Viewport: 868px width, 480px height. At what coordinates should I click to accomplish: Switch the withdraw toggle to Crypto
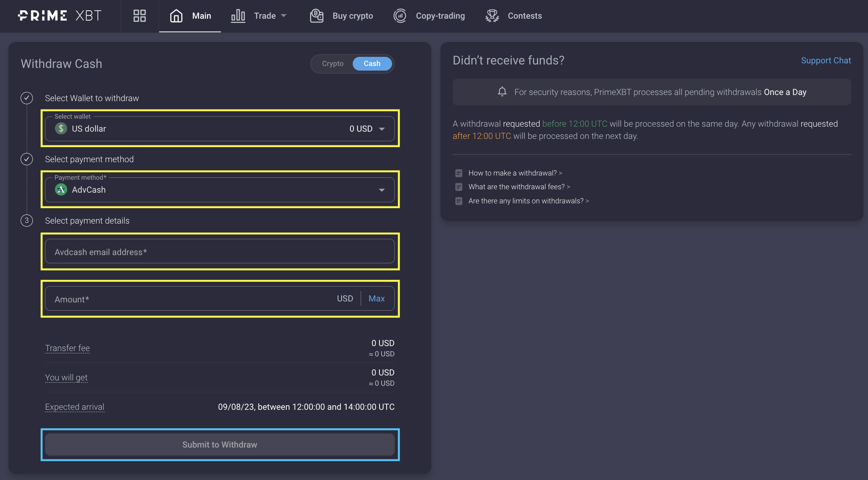[x=332, y=64]
